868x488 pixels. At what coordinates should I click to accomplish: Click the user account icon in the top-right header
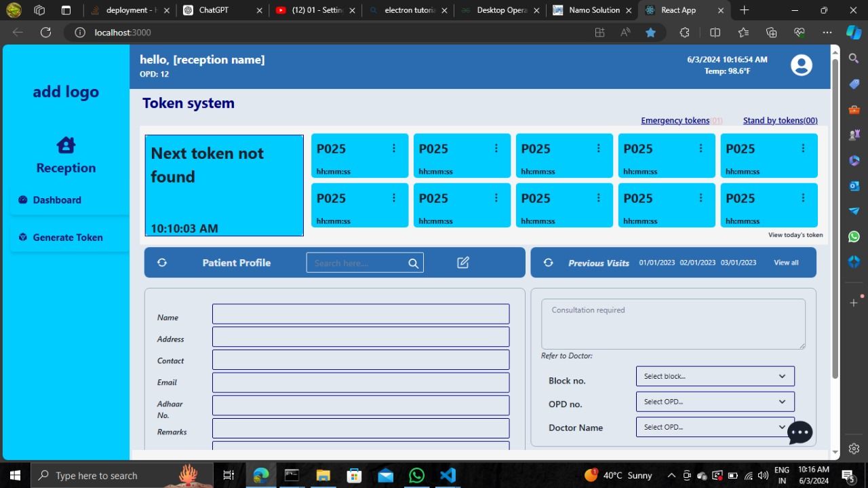coord(801,65)
